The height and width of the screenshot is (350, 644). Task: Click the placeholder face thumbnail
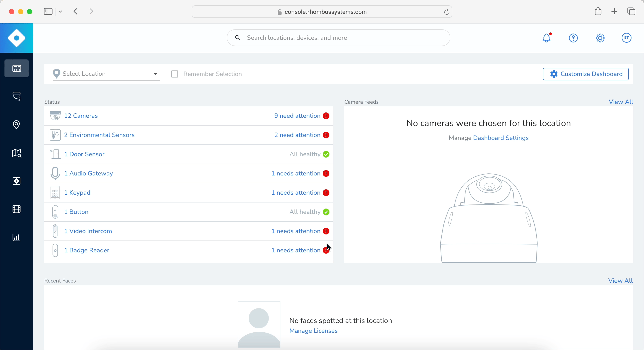tap(259, 324)
